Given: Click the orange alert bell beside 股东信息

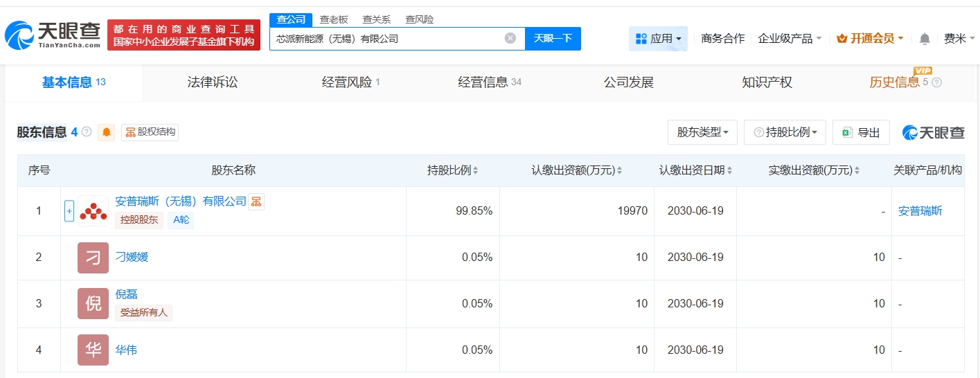Looking at the screenshot, I should (x=107, y=132).
